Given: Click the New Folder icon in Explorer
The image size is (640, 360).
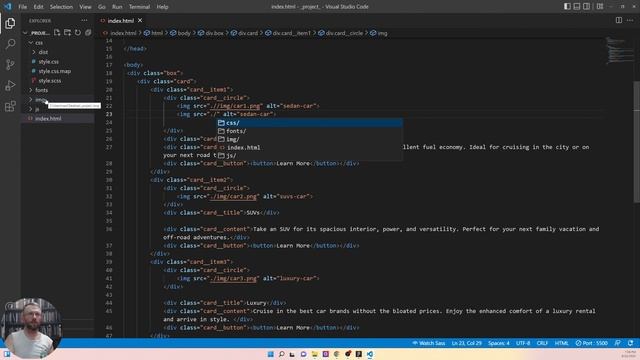Looking at the screenshot, I should coord(67,33).
